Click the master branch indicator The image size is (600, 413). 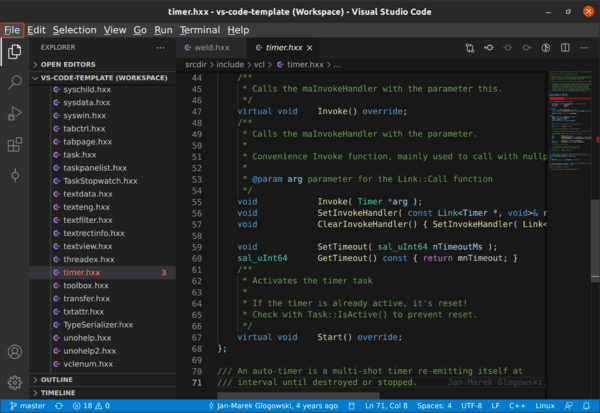[28, 406]
